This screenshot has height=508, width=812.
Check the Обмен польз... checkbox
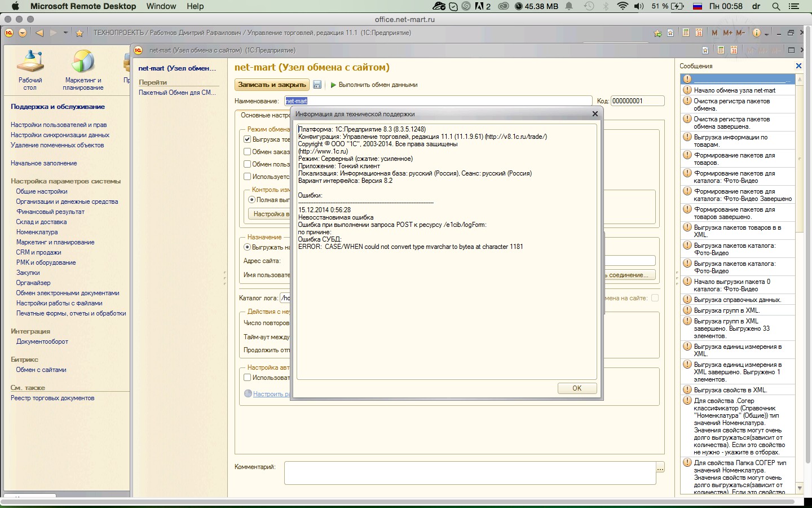click(x=247, y=164)
